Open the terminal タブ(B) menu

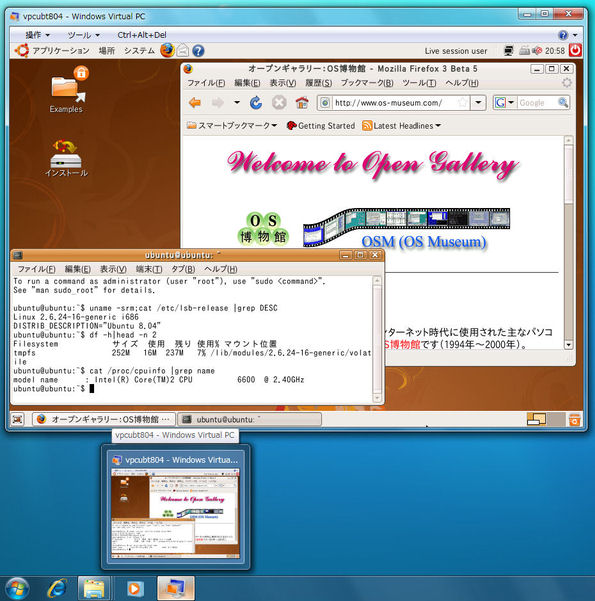(183, 269)
